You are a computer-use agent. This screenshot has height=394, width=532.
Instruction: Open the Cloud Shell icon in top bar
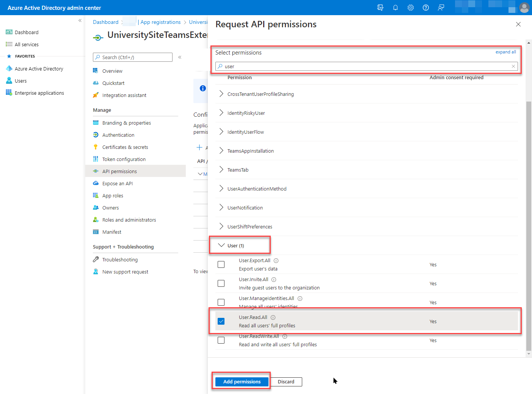[x=380, y=8]
